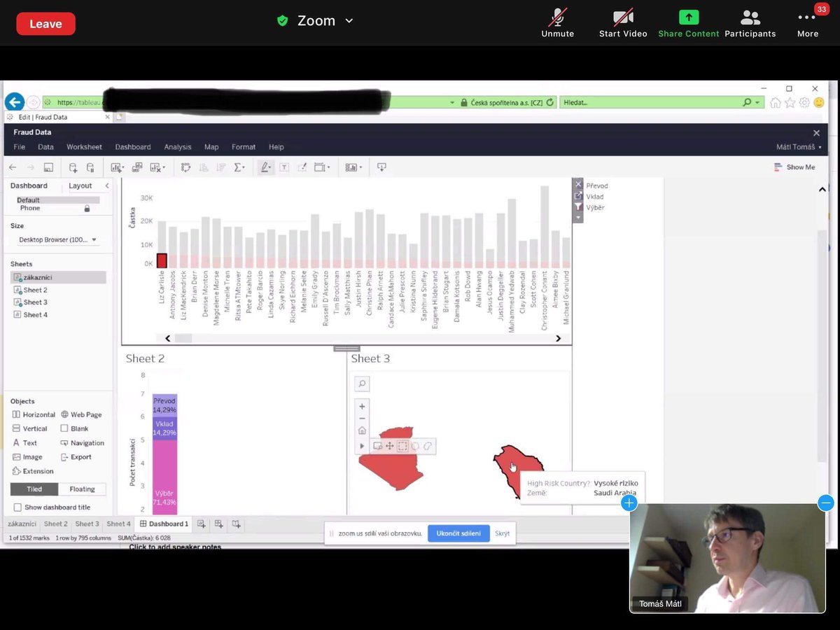The width and height of the screenshot is (840, 630).
Task: Click the Tableau redo arrow
Action: click(30, 167)
